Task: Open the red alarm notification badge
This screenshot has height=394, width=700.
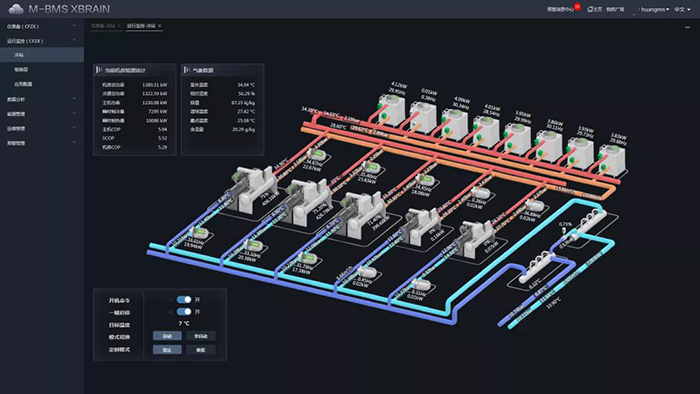Action: coord(577,7)
